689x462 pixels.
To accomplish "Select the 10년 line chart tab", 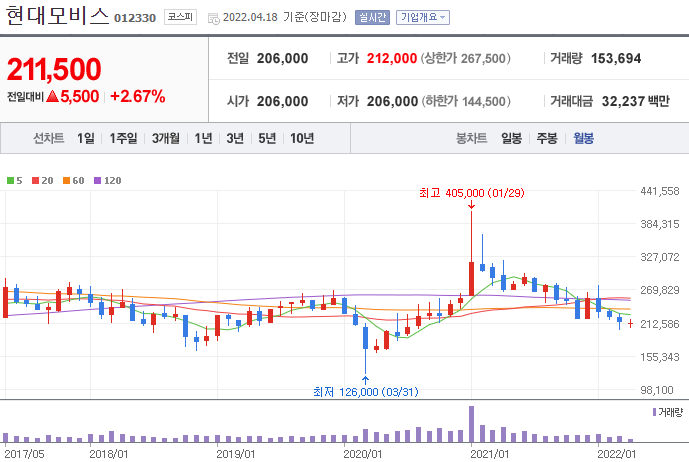I will [302, 138].
